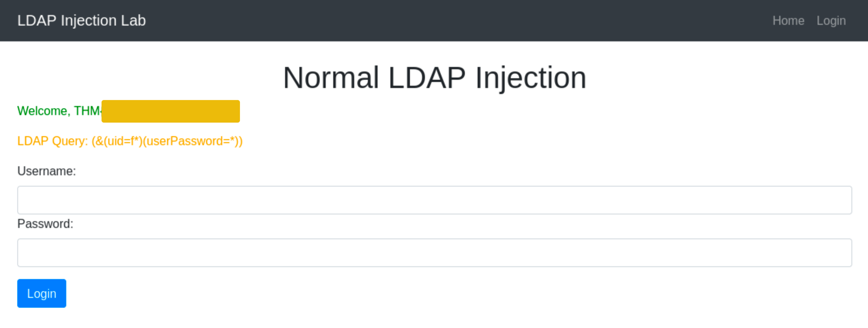Click the Username label
The height and width of the screenshot is (328, 868).
click(47, 171)
